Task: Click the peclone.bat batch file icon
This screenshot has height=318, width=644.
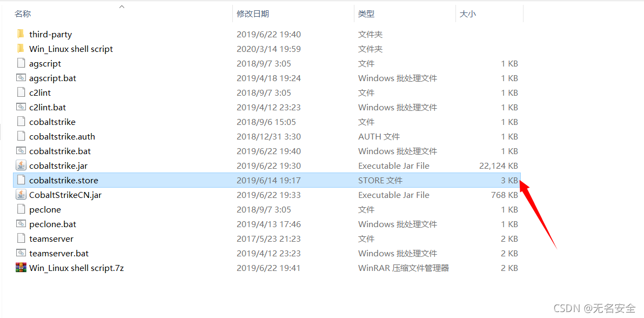Action: tap(21, 224)
